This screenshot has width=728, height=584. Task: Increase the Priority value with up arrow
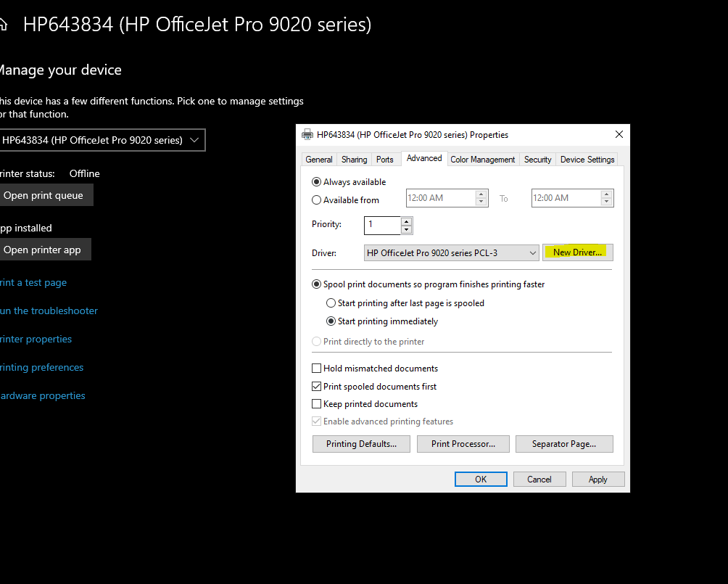pyautogui.click(x=407, y=221)
